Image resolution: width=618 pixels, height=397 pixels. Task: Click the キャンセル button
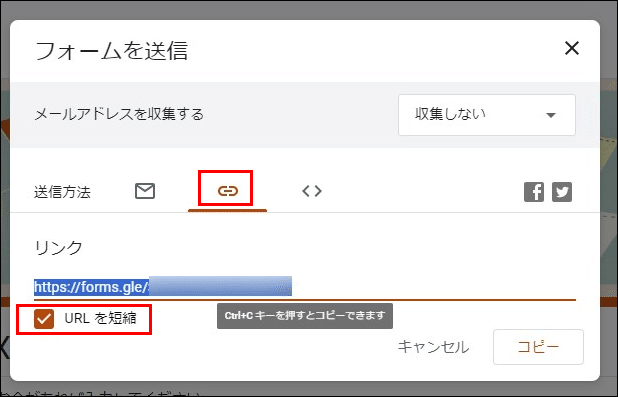tap(434, 347)
